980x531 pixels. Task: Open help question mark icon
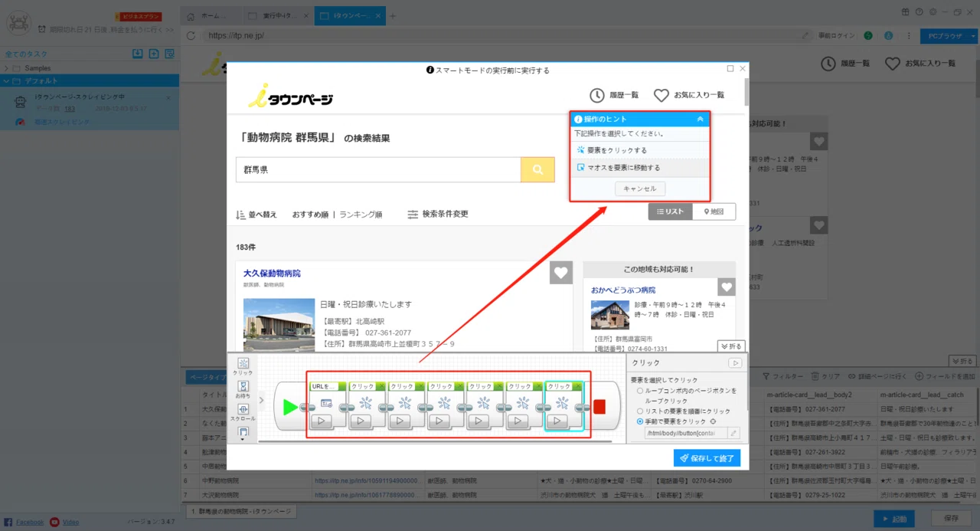(919, 11)
